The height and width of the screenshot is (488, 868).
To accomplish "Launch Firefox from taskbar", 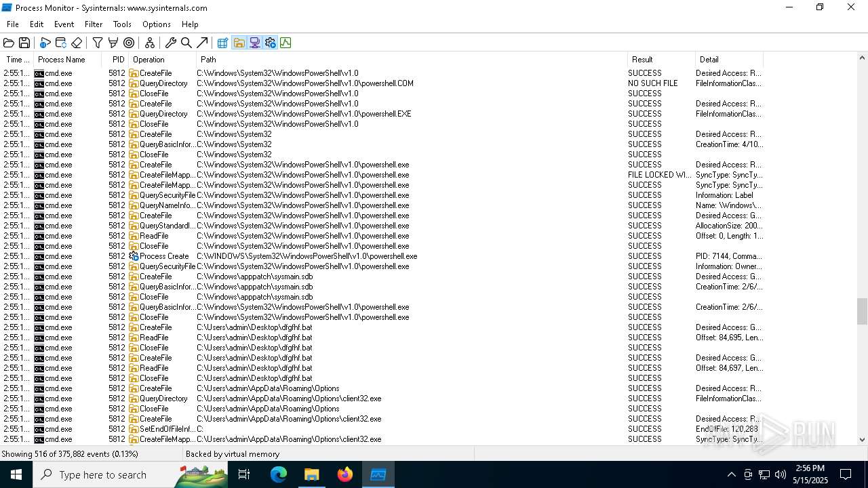I will click(345, 474).
